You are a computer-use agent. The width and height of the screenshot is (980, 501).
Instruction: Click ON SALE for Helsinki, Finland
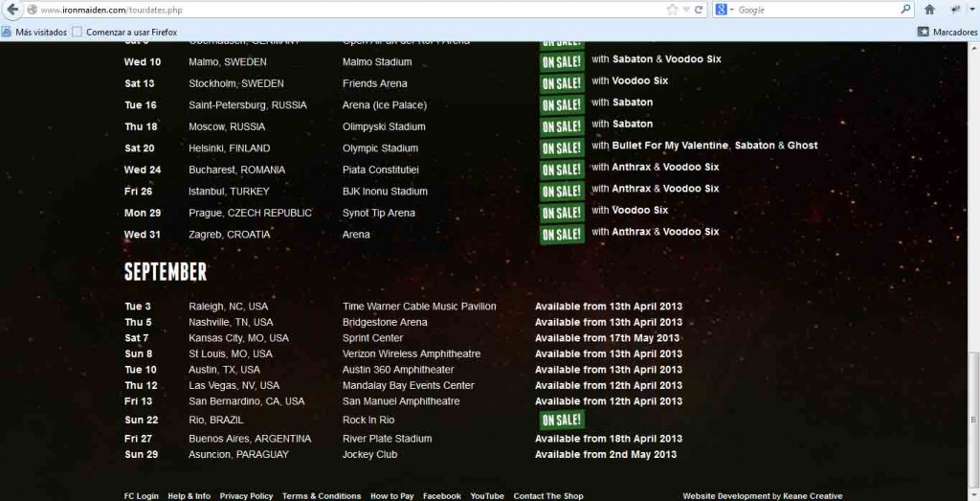[x=562, y=148]
